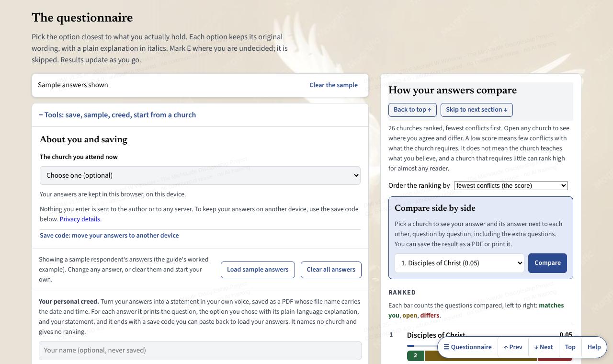
Task: Click 'The questionnaire' page heading
Action: click(x=82, y=18)
